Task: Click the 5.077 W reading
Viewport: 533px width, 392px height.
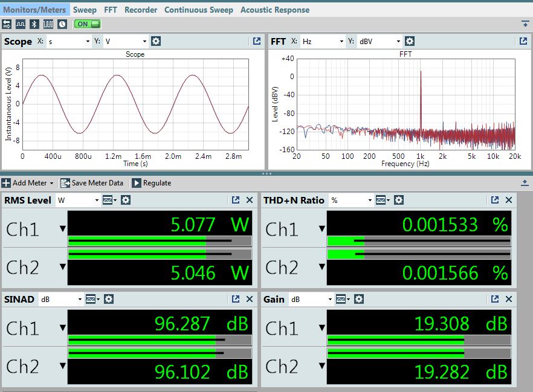Action: (210, 225)
